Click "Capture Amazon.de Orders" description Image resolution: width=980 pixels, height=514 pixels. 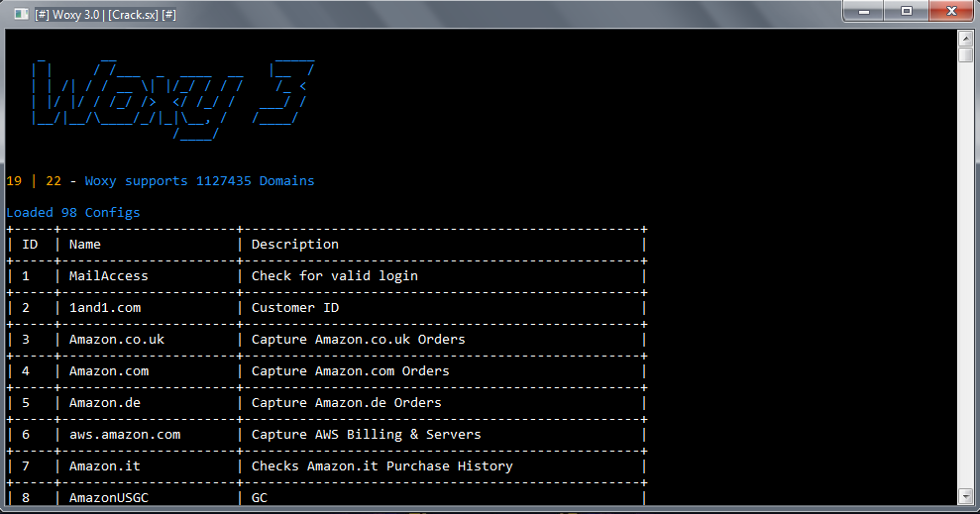coord(346,403)
